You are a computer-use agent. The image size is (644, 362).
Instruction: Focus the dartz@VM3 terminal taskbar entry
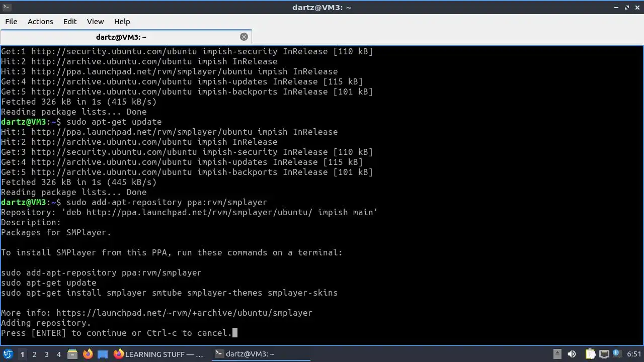click(260, 354)
